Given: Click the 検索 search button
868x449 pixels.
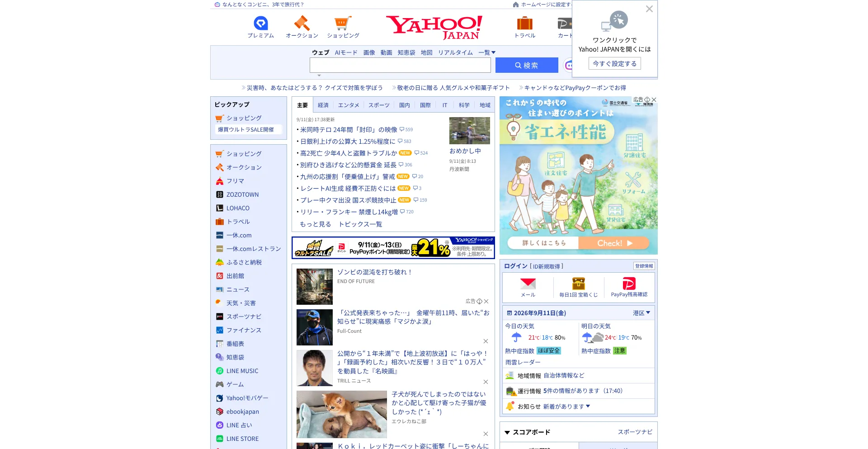Looking at the screenshot, I should (x=527, y=65).
